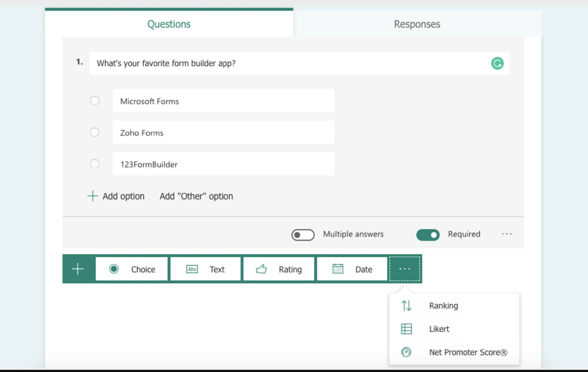Disable the Required toggle
Image resolution: width=588 pixels, height=372 pixels.
428,235
